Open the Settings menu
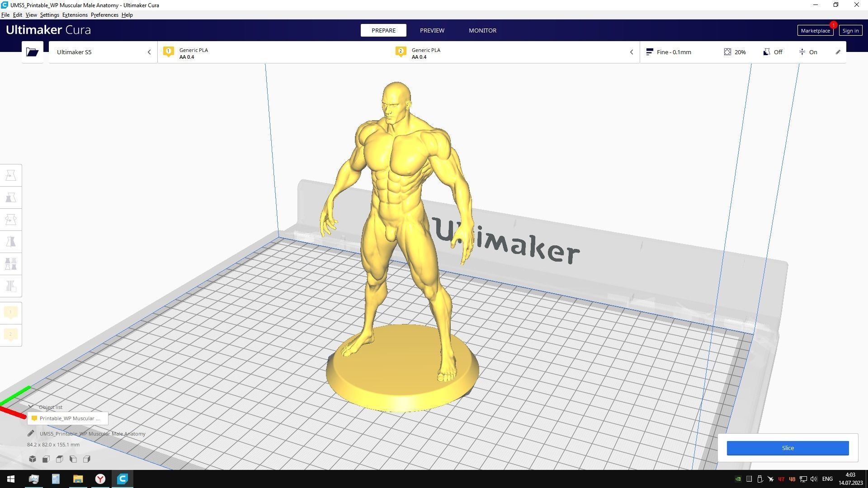This screenshot has width=868, height=488. [49, 15]
